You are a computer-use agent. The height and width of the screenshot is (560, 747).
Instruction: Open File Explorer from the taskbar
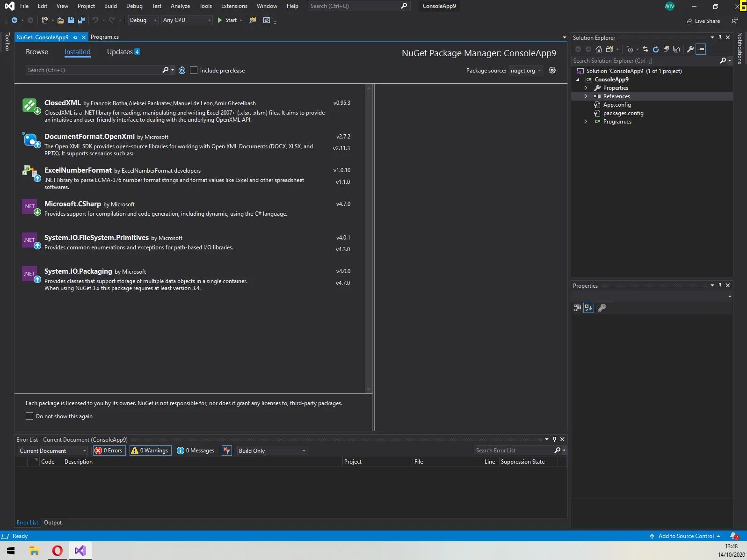(34, 551)
